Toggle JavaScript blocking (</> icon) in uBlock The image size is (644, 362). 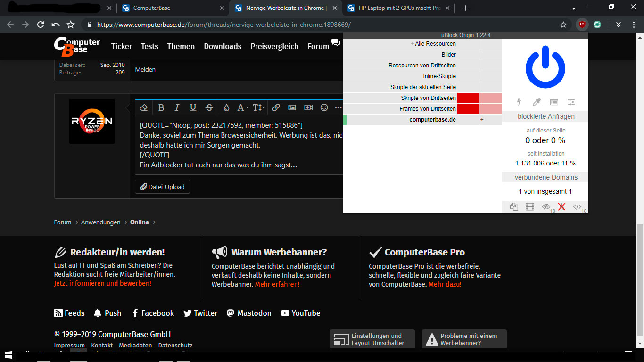coord(578,207)
